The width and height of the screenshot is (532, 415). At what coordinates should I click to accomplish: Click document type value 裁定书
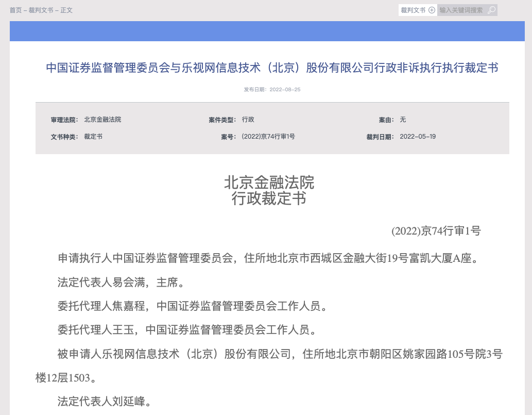(93, 137)
